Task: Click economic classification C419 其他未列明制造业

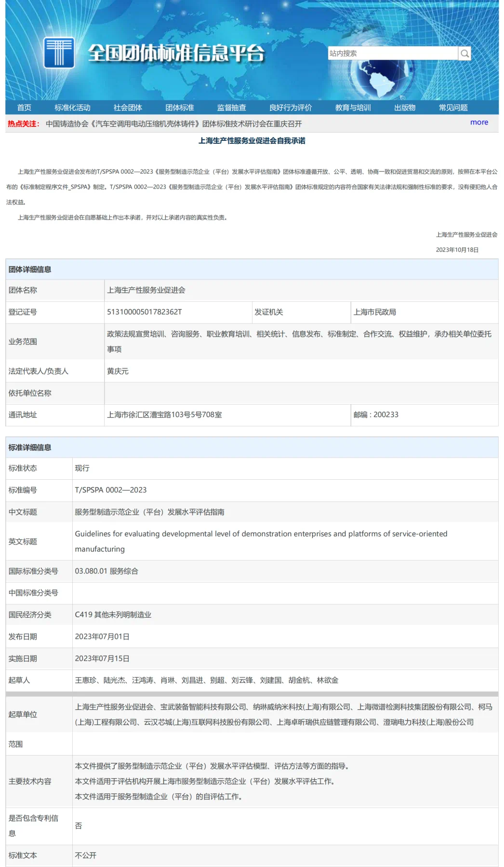Action: point(113,615)
